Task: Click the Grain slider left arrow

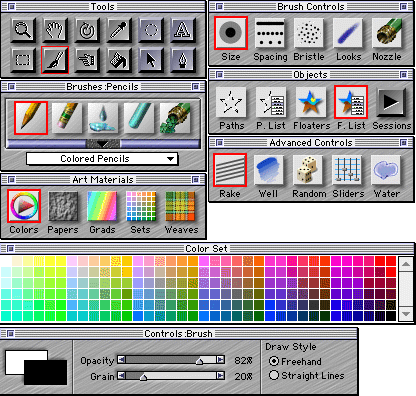Action: [121, 376]
